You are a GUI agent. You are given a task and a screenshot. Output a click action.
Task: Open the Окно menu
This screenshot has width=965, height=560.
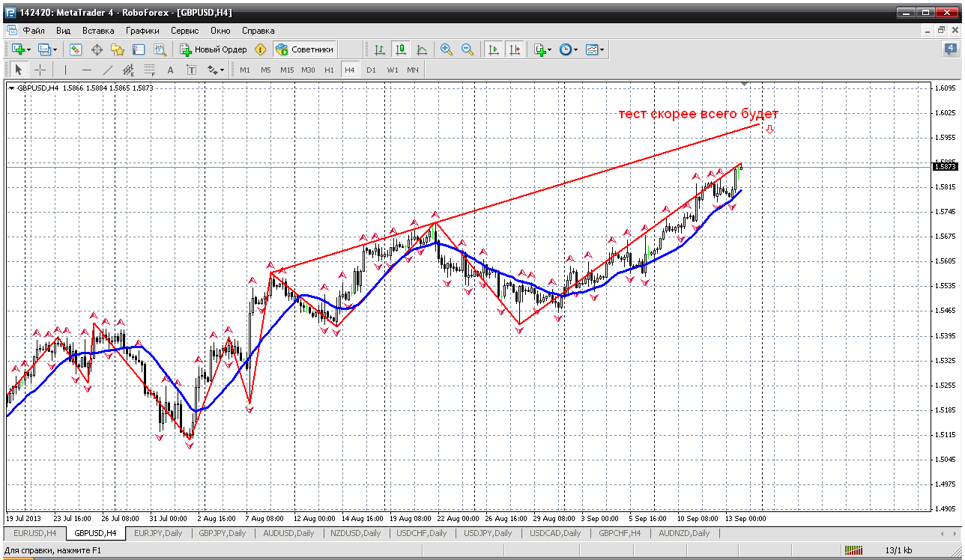(x=220, y=31)
